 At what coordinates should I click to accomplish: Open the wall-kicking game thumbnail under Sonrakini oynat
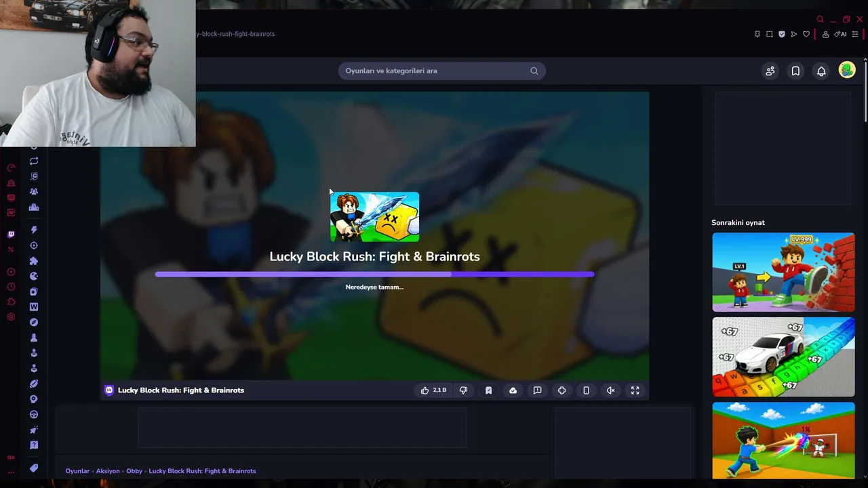click(783, 272)
